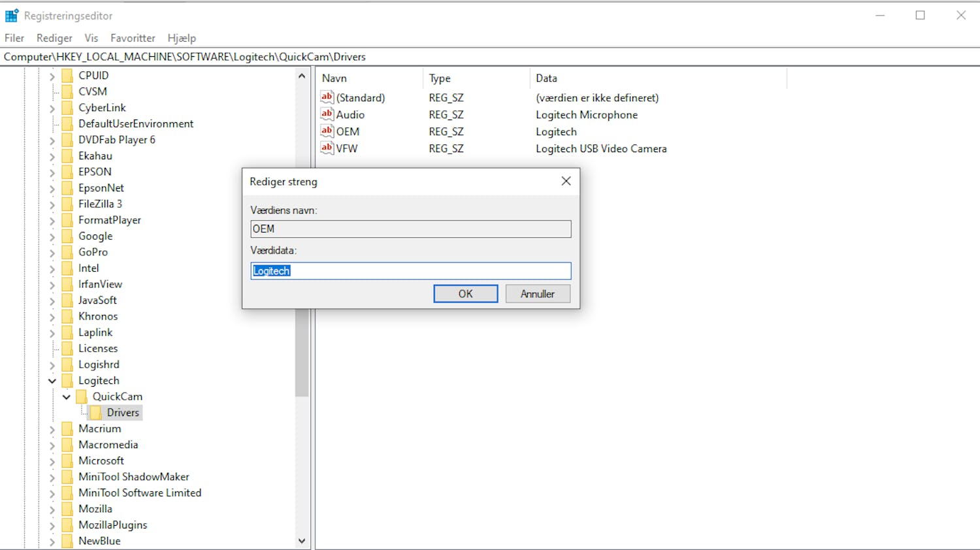
Task: Click the REG_SZ icon beside (Standard) value
Action: 327,97
